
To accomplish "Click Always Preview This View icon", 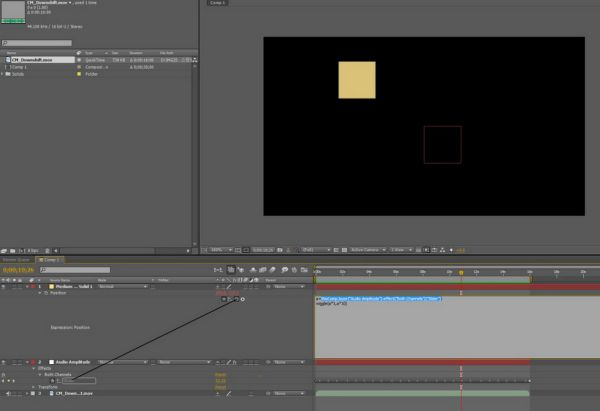I will 204,250.
